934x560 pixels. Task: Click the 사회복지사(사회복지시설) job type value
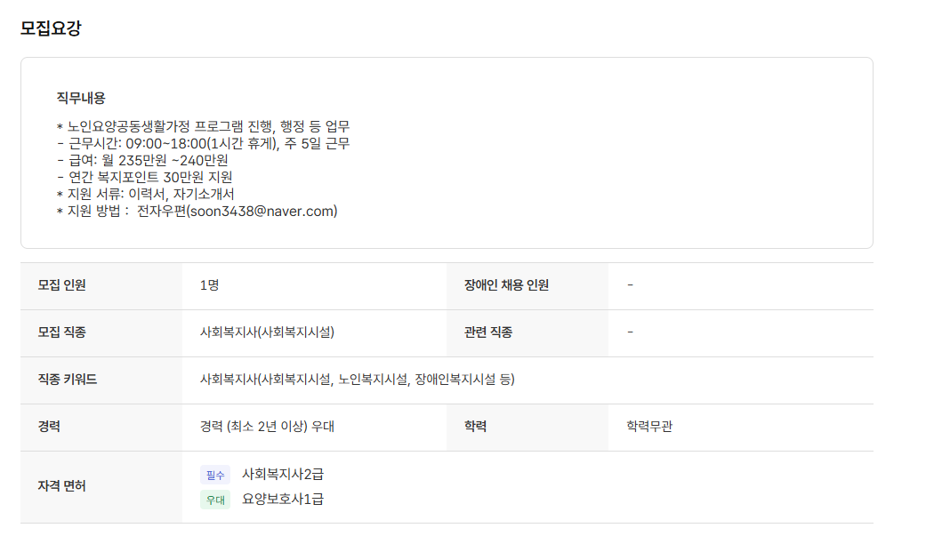point(267,332)
